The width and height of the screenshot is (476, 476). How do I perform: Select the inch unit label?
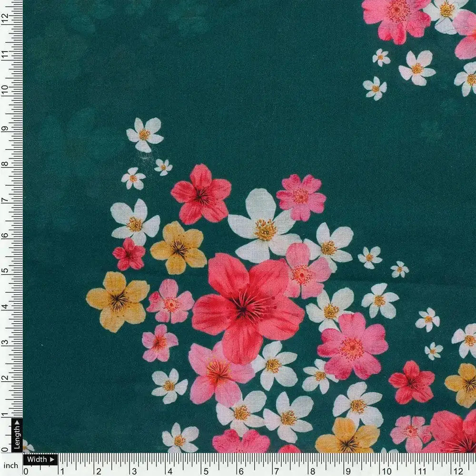(x=10, y=466)
